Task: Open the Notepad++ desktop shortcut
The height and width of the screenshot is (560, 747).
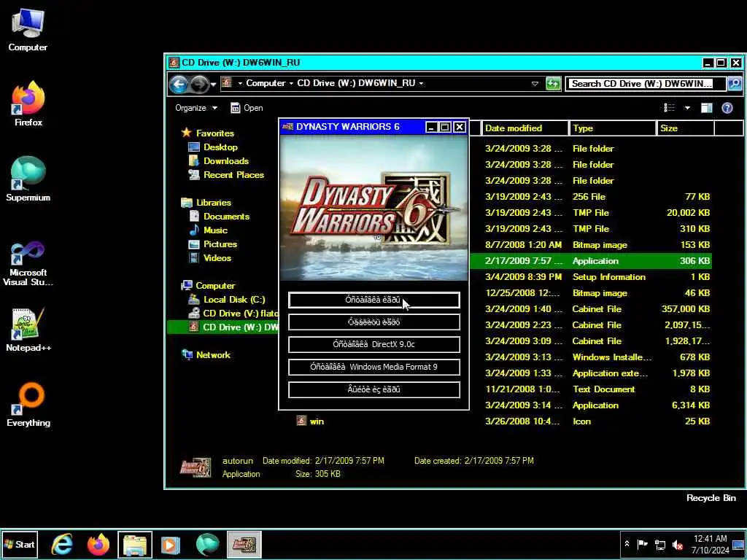Action: click(x=28, y=330)
